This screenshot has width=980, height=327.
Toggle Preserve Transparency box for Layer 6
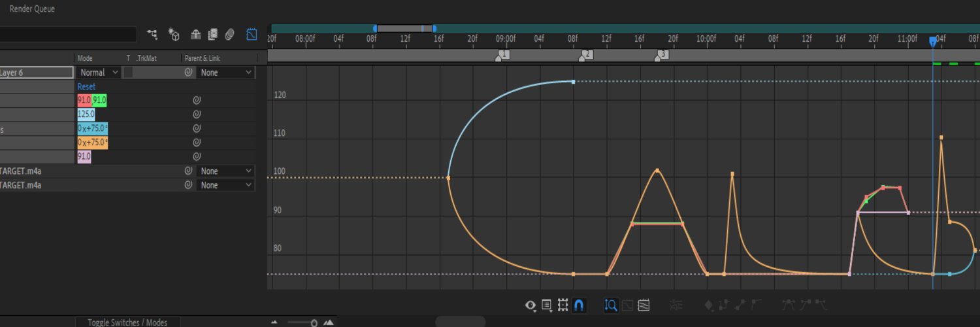(128, 73)
